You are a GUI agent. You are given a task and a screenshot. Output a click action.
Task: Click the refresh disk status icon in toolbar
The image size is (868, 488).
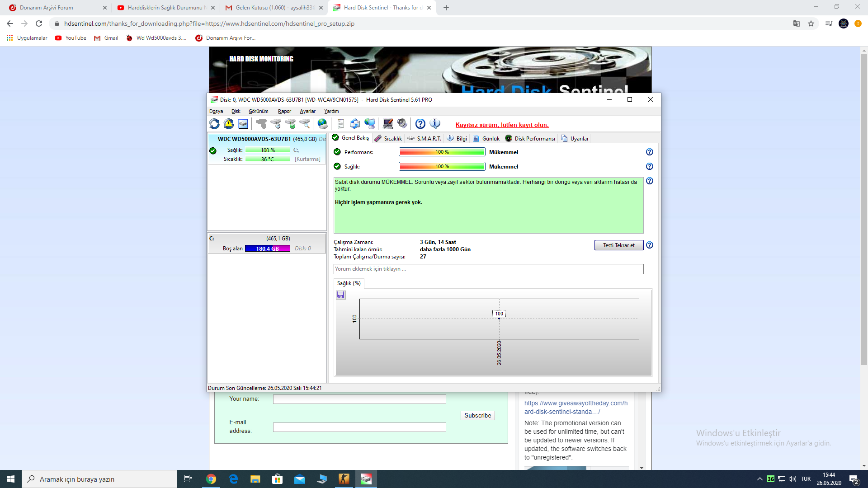tap(214, 124)
